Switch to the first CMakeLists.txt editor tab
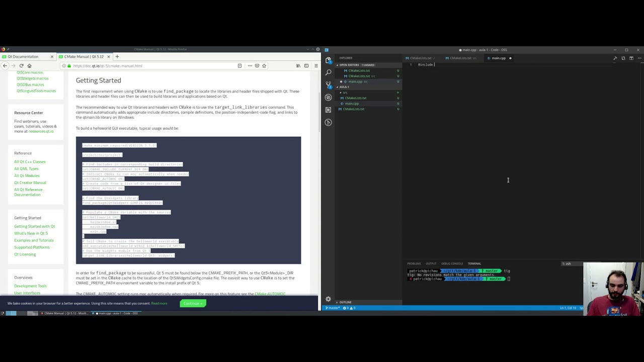Viewport: 644px width, 362px height. 422,58
